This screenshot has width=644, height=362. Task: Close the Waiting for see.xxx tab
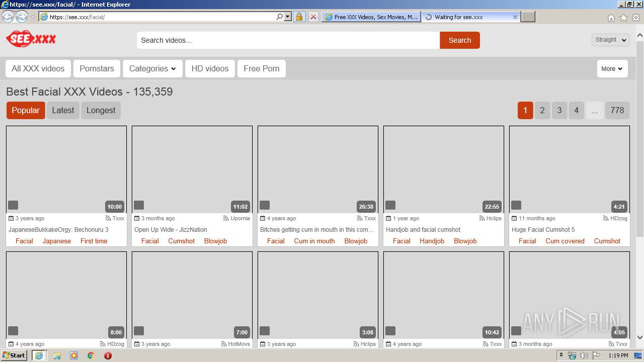(x=515, y=17)
